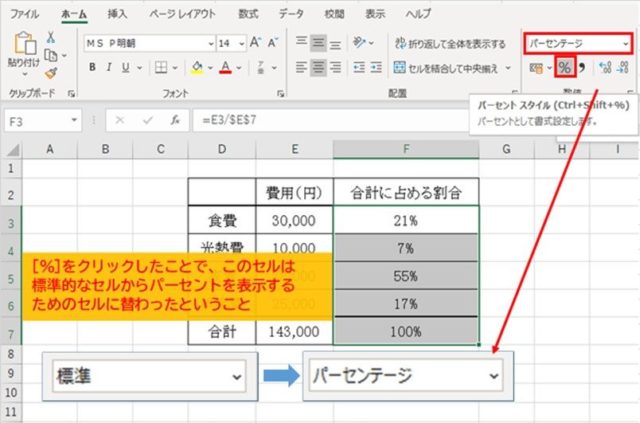Open the font name combo box dropdown
The image size is (640, 423).
click(211, 43)
